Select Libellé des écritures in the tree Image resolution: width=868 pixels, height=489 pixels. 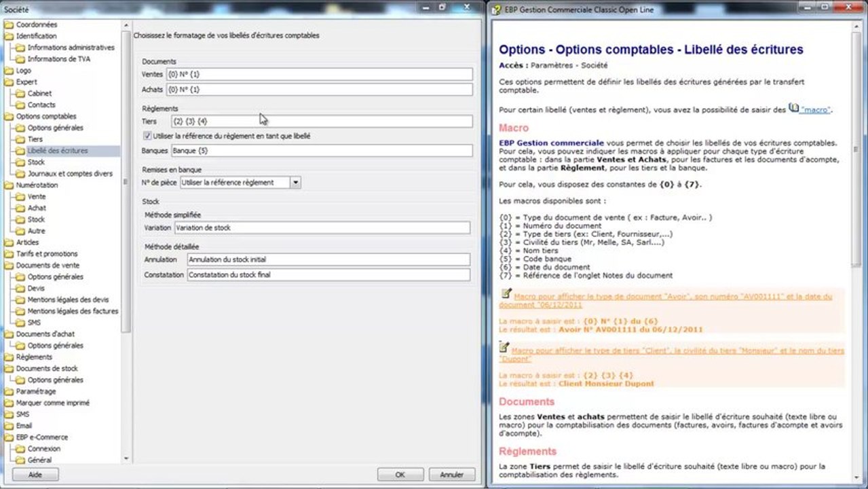point(58,151)
